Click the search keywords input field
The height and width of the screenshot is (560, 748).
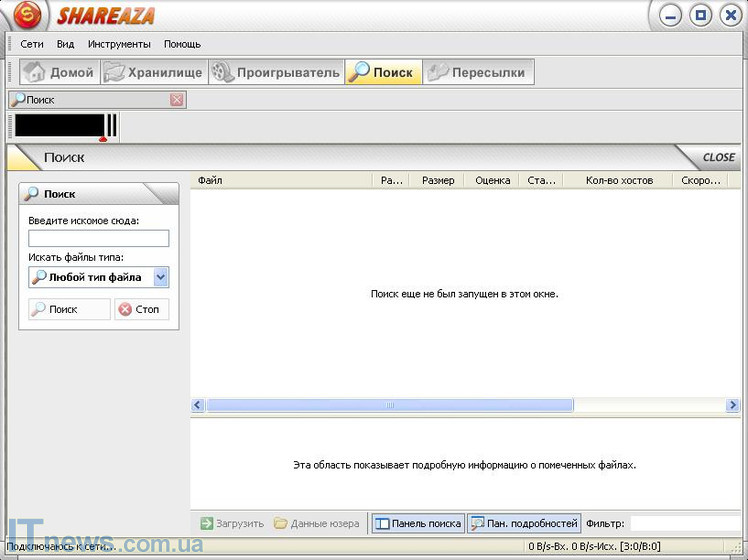point(98,238)
